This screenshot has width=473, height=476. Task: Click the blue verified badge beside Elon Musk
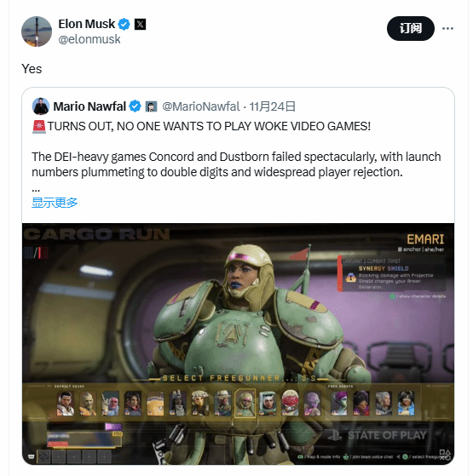point(124,24)
